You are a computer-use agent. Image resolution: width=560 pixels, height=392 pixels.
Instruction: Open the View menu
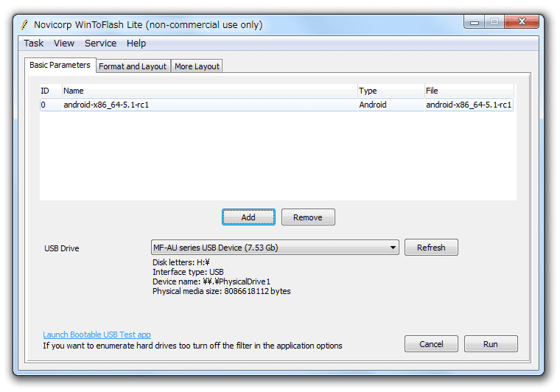(64, 43)
